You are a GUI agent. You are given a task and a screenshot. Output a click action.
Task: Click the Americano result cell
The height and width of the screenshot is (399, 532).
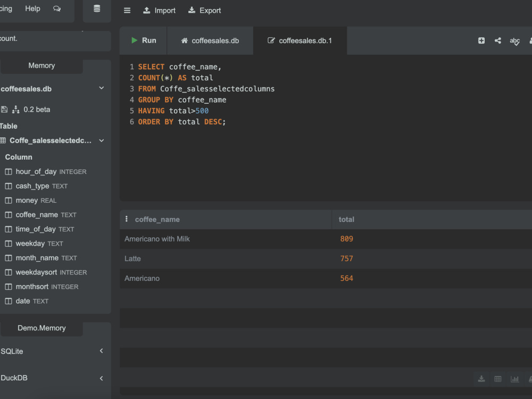click(x=142, y=278)
